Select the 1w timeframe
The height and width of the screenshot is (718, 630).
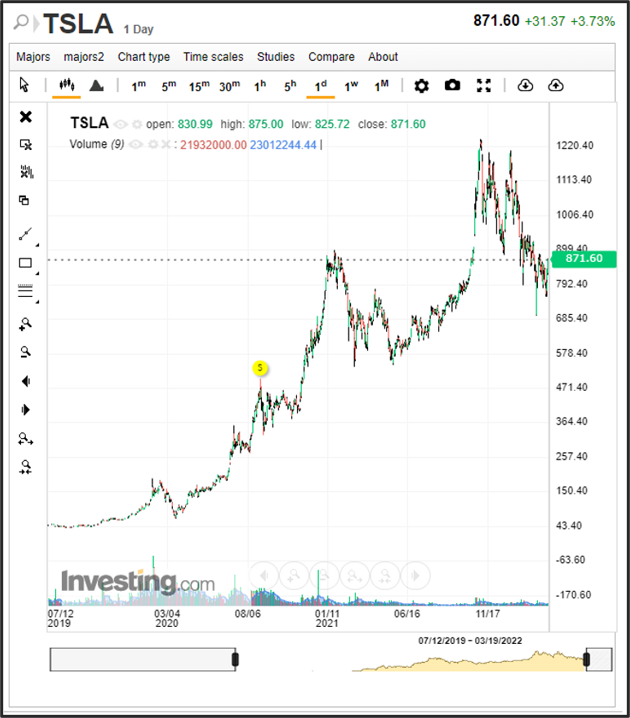(x=351, y=86)
